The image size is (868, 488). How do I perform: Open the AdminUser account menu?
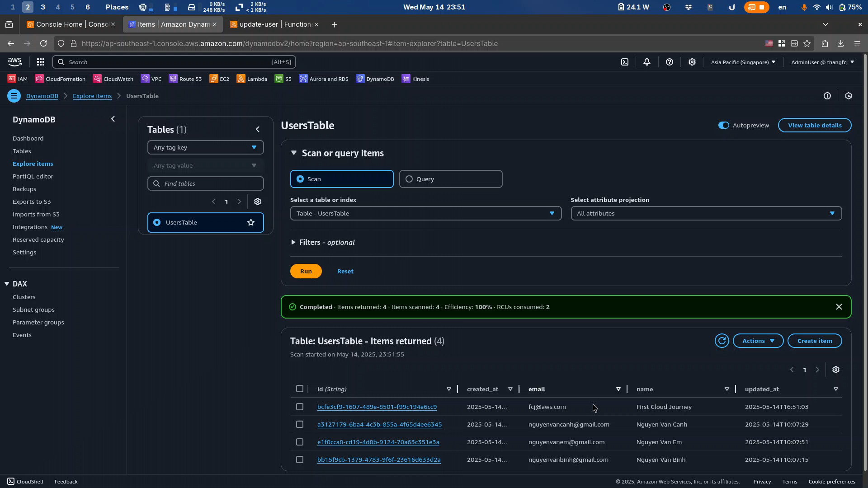click(x=823, y=62)
